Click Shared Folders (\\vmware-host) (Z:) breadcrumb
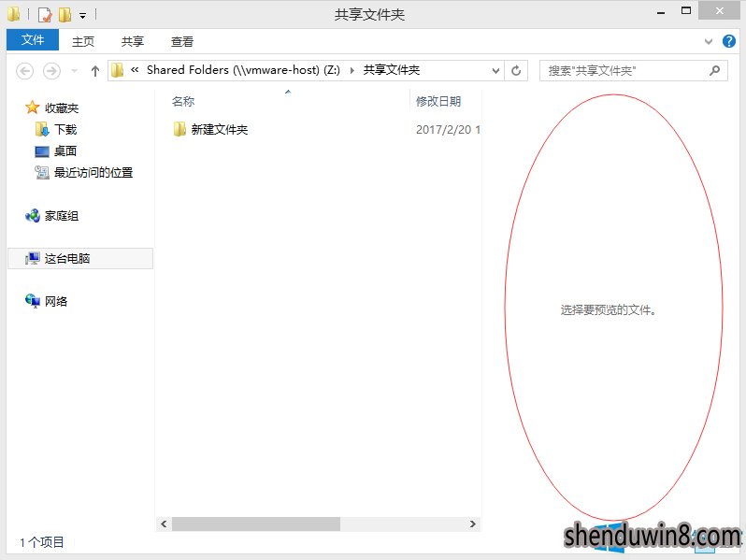This screenshot has width=746, height=560. pyautogui.click(x=243, y=70)
